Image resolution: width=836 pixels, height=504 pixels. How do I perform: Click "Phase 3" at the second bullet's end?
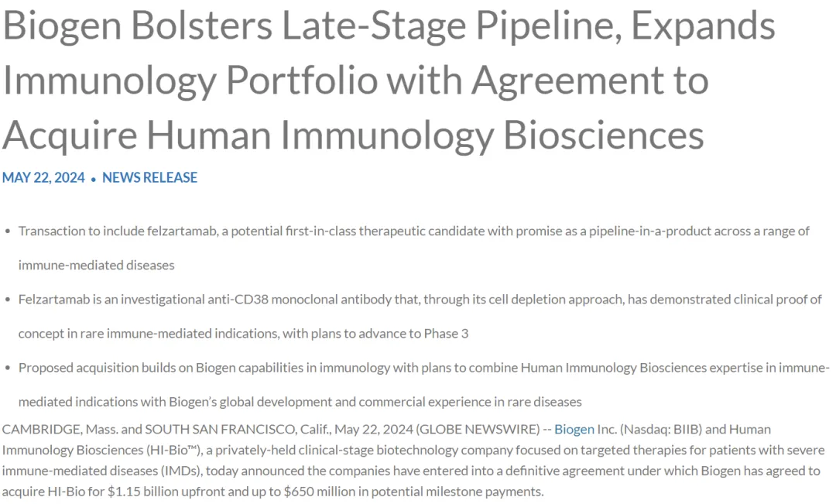[x=446, y=334]
